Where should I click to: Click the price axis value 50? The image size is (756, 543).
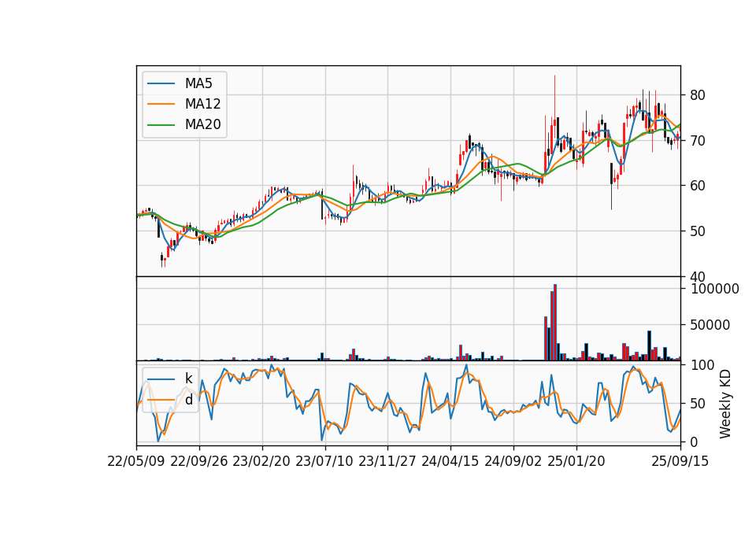pos(697,231)
